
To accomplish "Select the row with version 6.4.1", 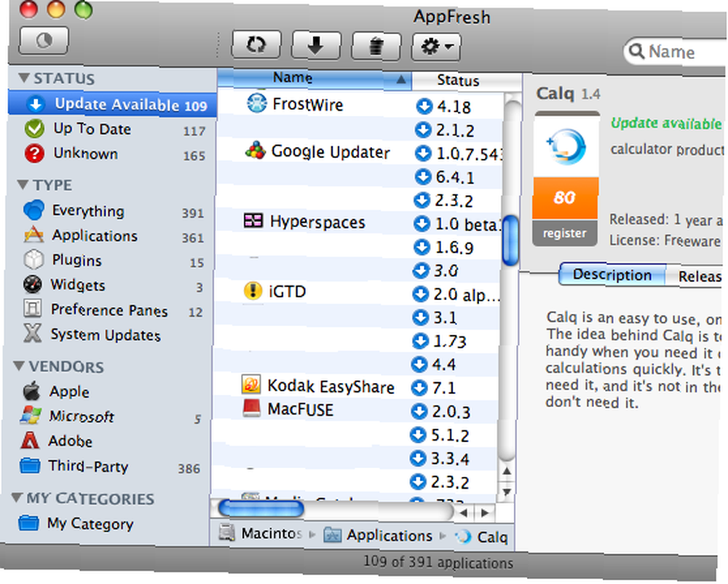I will click(360, 176).
